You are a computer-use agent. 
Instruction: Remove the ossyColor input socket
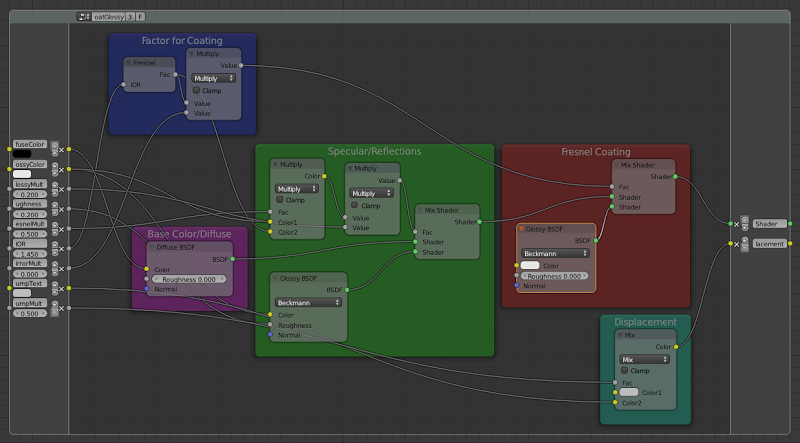tap(62, 169)
